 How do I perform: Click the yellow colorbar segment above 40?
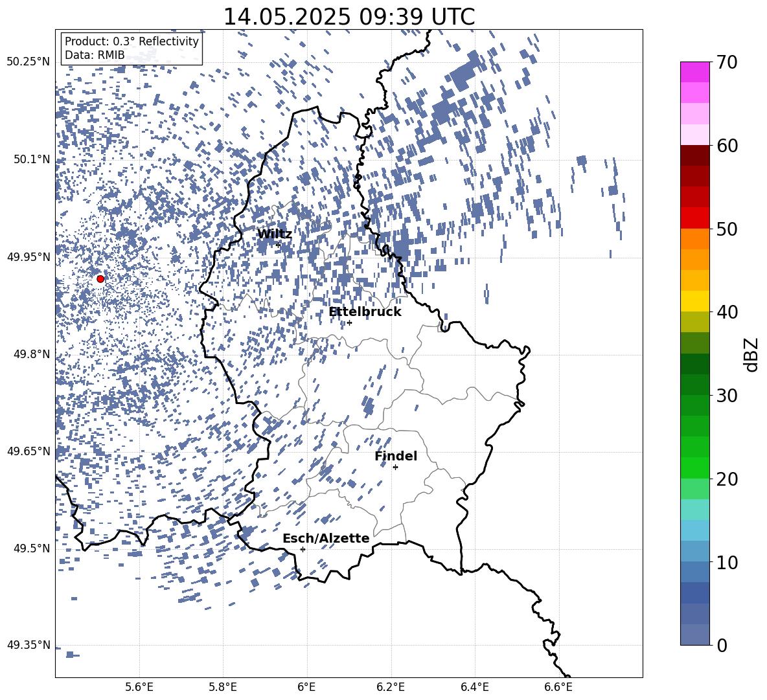pos(694,301)
